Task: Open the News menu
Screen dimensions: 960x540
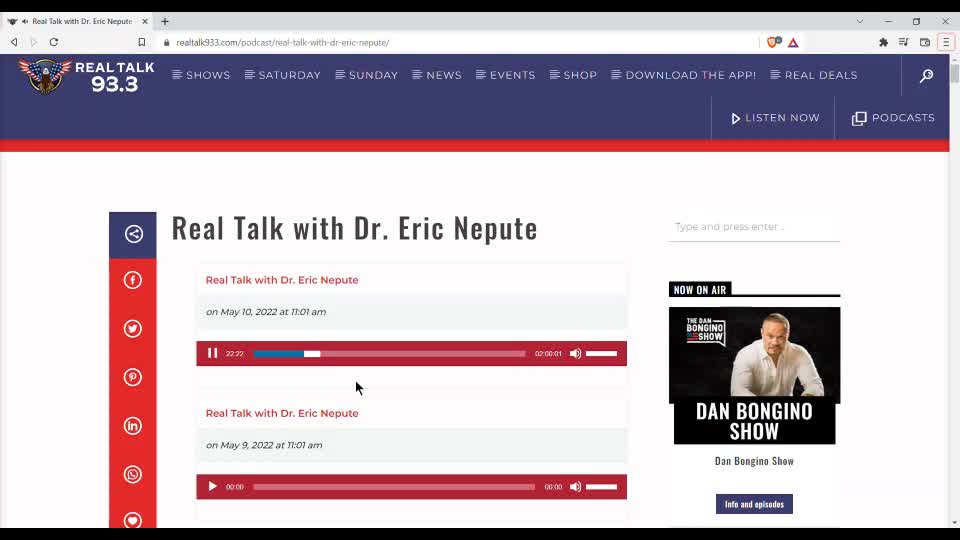Action: [x=437, y=75]
